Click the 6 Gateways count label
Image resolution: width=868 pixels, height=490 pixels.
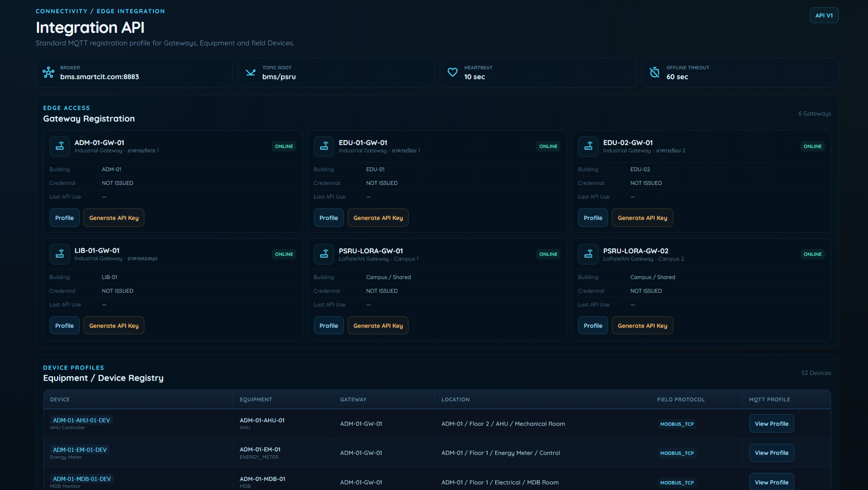point(814,114)
